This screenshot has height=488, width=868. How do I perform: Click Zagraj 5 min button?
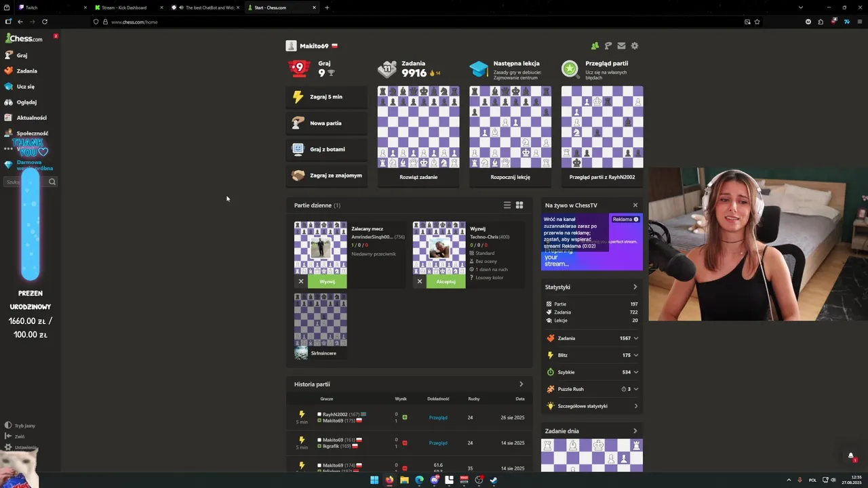tap(327, 97)
